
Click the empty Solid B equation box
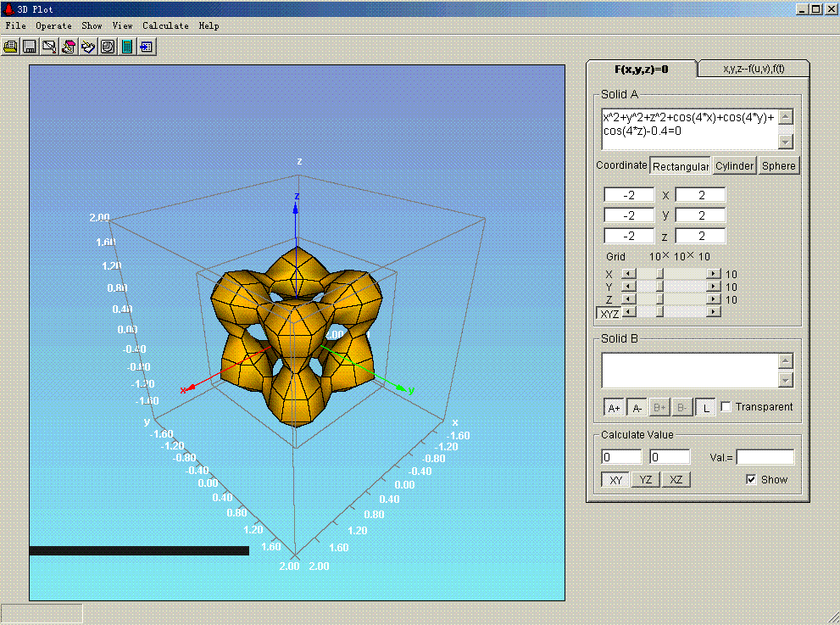click(690, 371)
